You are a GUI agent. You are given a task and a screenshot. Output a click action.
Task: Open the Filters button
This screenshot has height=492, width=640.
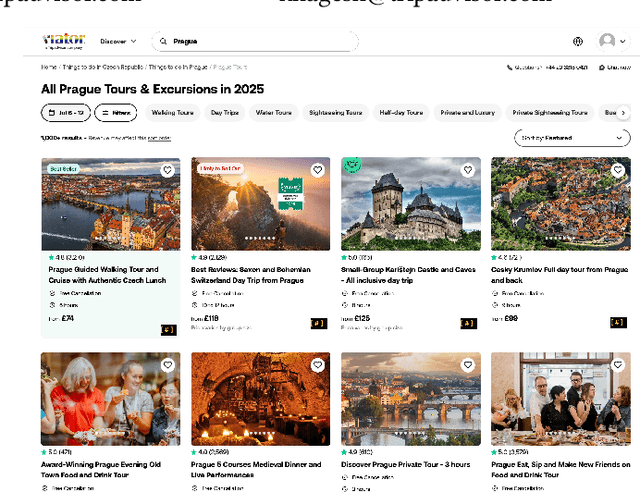[117, 113]
